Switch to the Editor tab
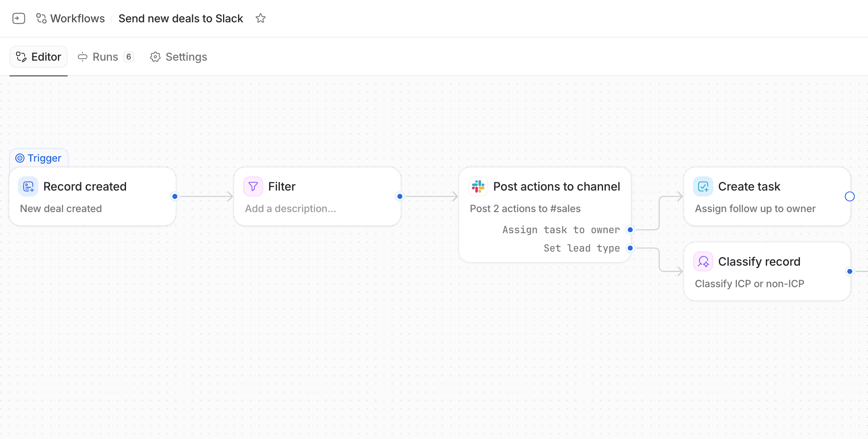 [x=38, y=57]
